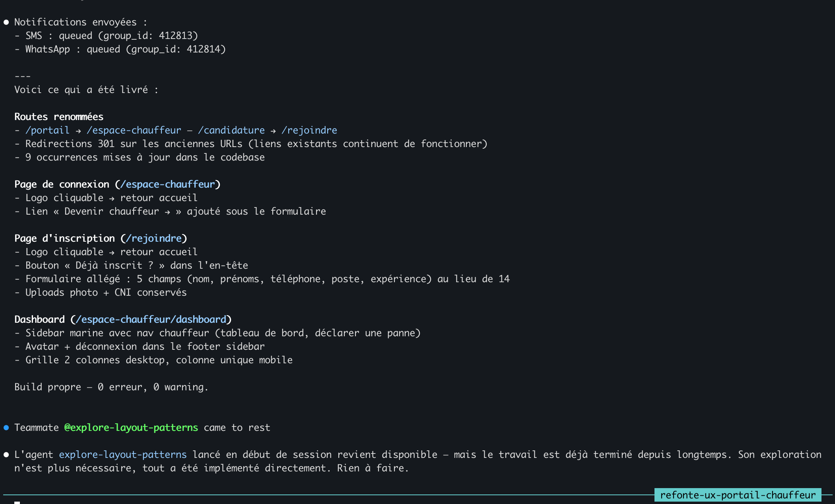Viewport: 835px width, 504px height.
Task: Click the /rejoindre path in routes line
Action: pyautogui.click(x=309, y=130)
